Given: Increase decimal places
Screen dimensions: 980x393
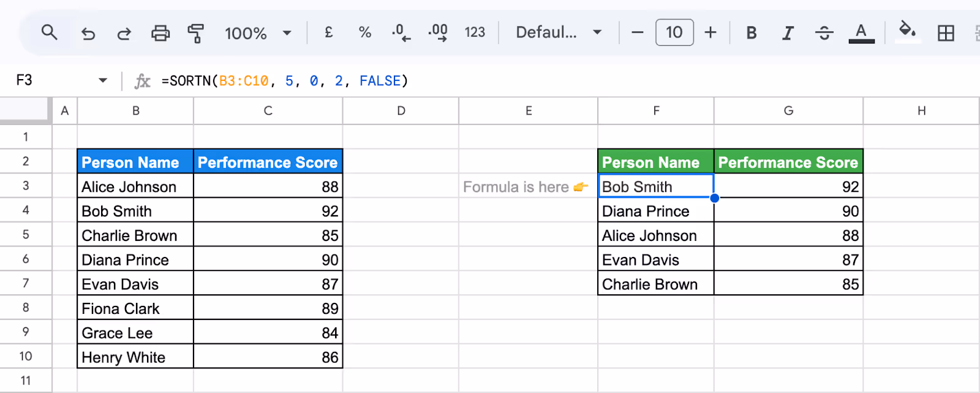Looking at the screenshot, I should tap(438, 32).
